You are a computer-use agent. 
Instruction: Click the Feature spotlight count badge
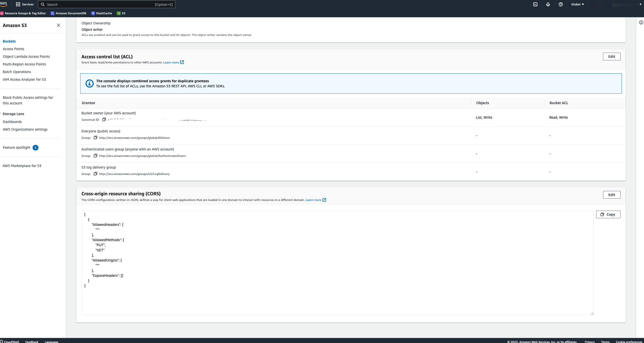35,148
